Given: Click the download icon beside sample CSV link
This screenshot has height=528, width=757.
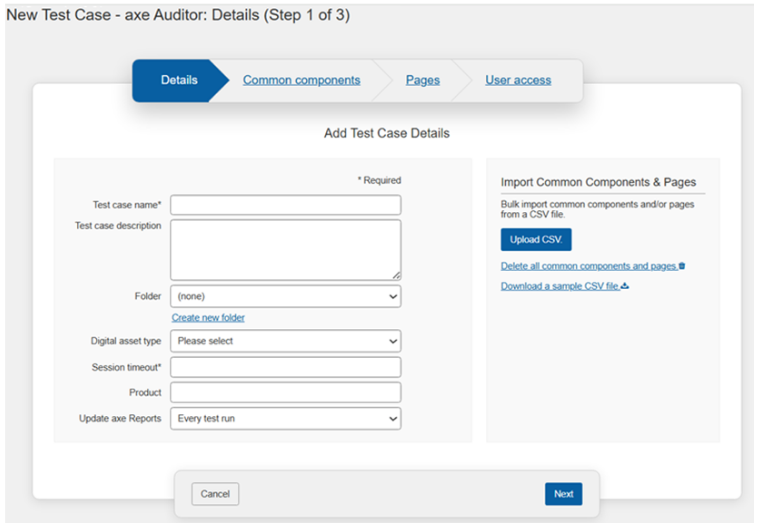Looking at the screenshot, I should tap(625, 286).
